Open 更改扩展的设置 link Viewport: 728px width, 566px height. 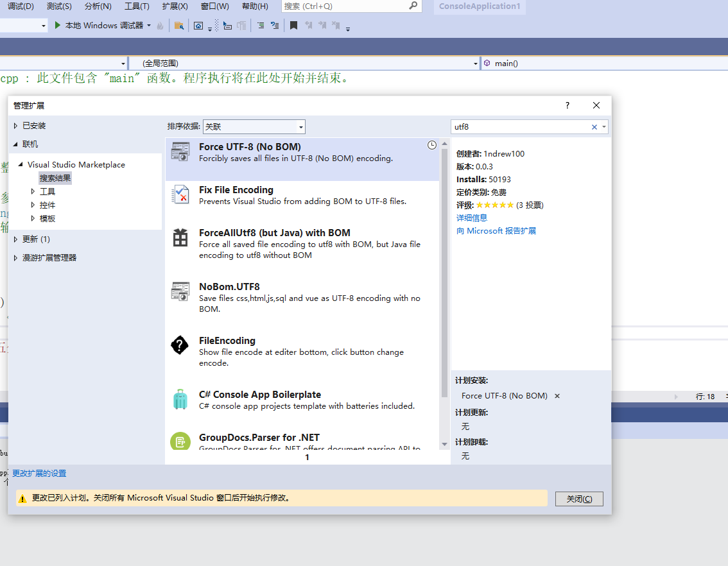39,473
